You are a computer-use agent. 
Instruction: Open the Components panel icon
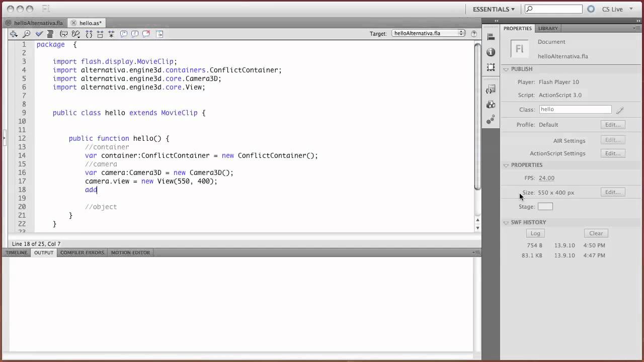pyautogui.click(x=491, y=105)
